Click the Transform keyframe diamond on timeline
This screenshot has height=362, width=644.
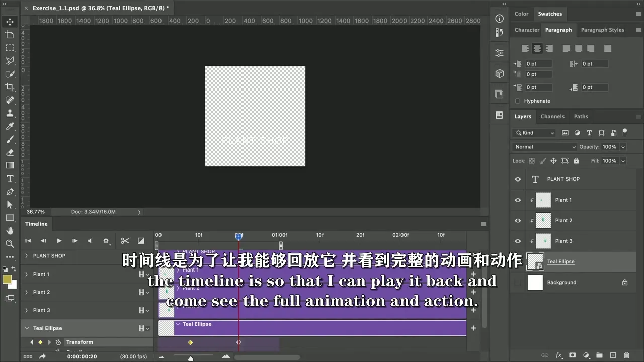coord(190,342)
